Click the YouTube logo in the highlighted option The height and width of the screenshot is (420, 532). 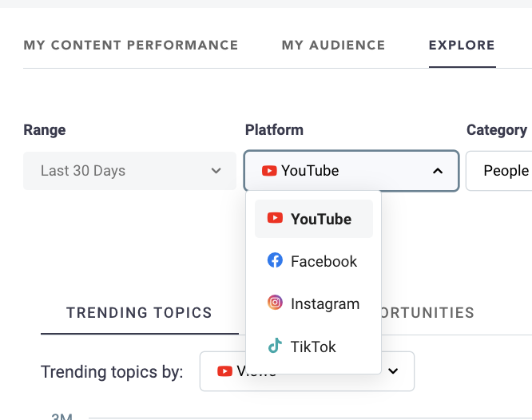275,218
